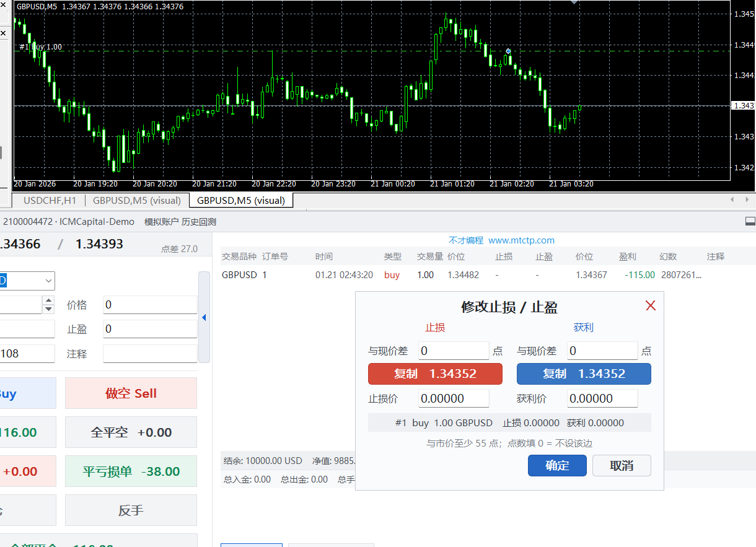The width and height of the screenshot is (756, 547).
Task: Focus the 止损 与现价差 points input
Action: [x=454, y=351]
